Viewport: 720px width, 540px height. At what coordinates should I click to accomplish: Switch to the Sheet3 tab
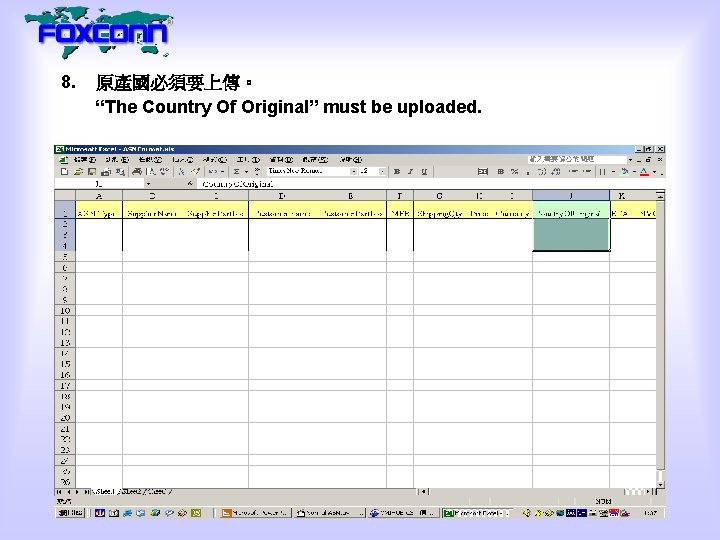(x=158, y=492)
